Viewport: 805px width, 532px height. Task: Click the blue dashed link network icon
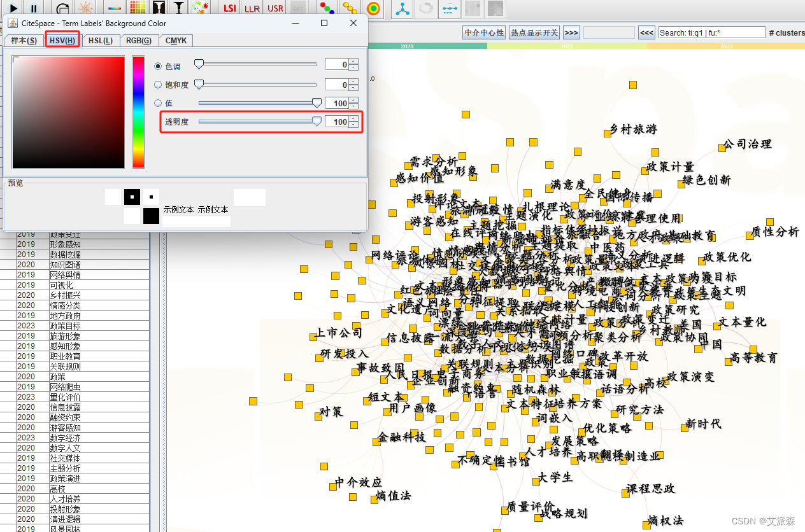(449, 8)
